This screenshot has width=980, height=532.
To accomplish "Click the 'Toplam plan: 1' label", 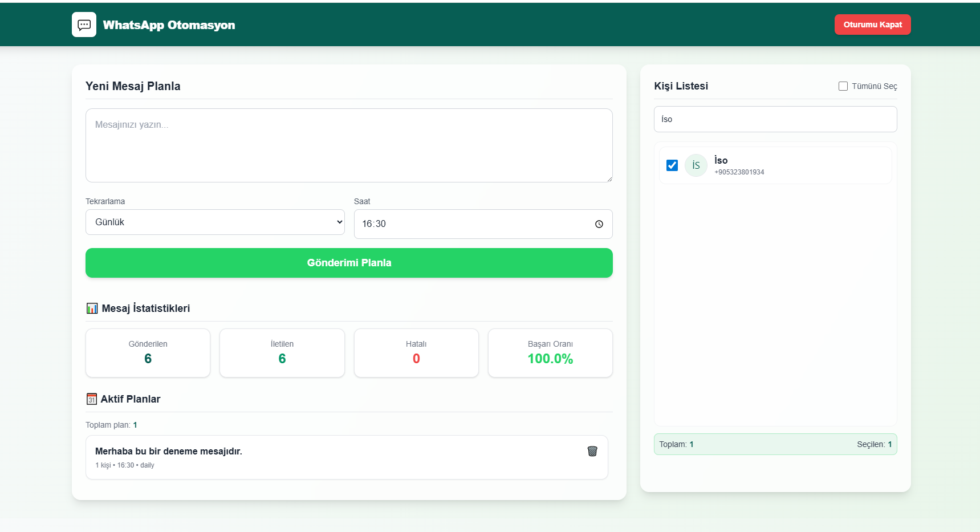I will click(111, 425).
